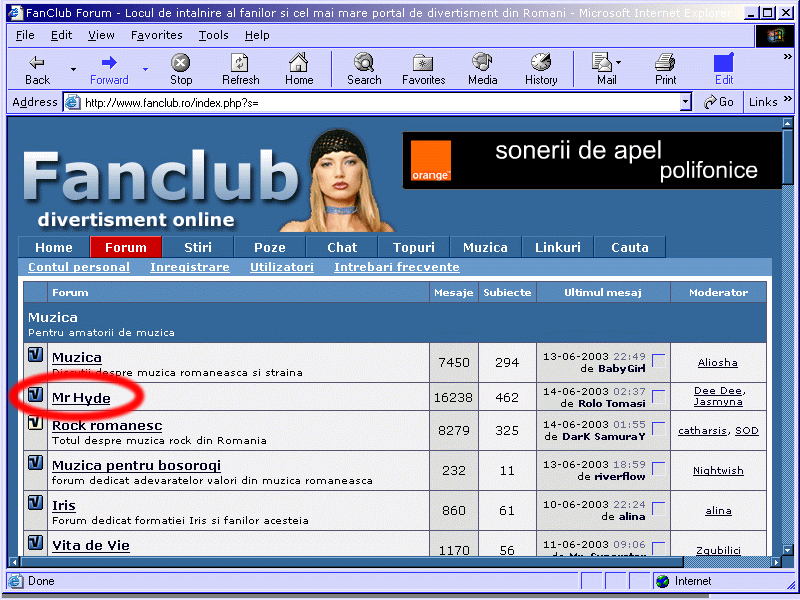Open the Rock romanesc forum link
The height and width of the screenshot is (600, 800).
coord(107,426)
